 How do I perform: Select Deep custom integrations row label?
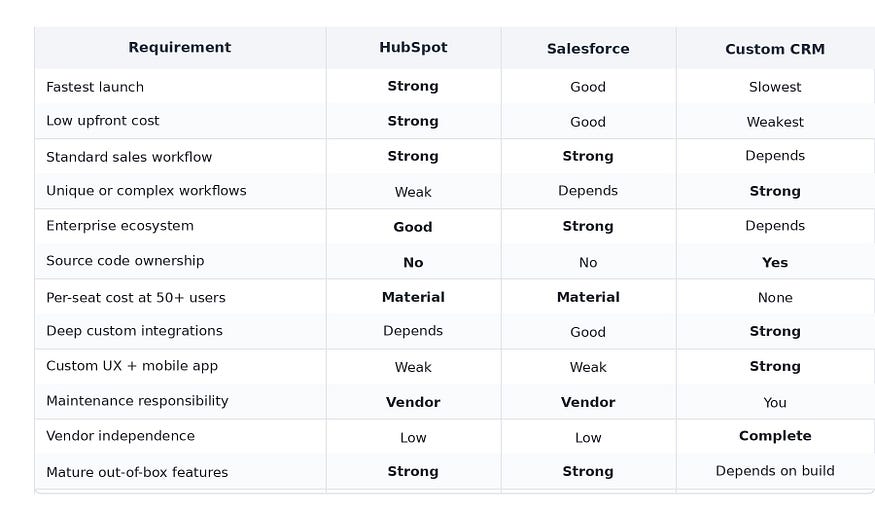134,331
